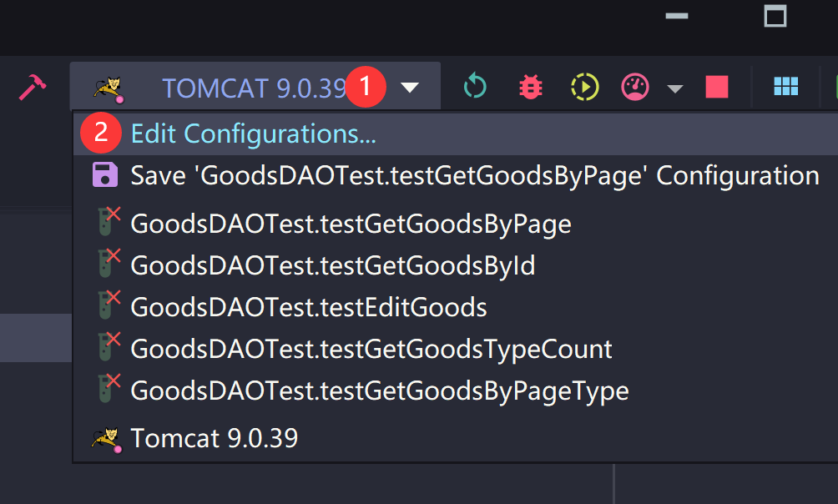Screen dimensions: 838x504
Task: Choose the GoodsDAOTest.testGetGoodsById configuration
Action: point(332,265)
